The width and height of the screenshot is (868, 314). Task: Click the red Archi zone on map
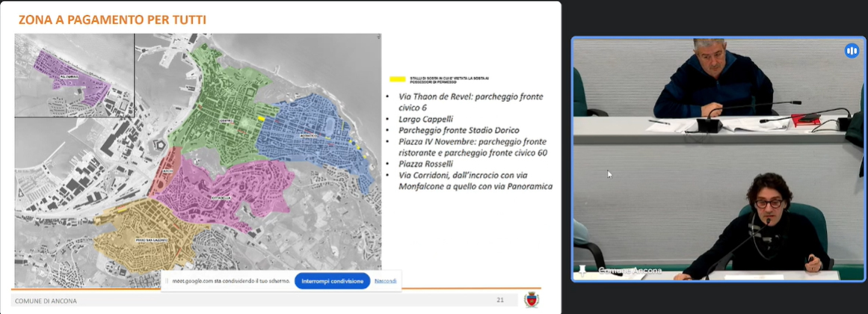166,172
